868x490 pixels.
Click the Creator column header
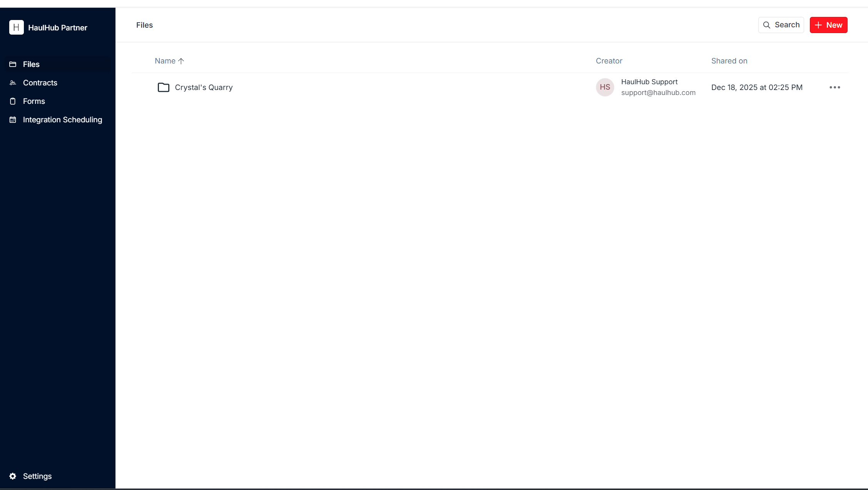[x=609, y=61]
